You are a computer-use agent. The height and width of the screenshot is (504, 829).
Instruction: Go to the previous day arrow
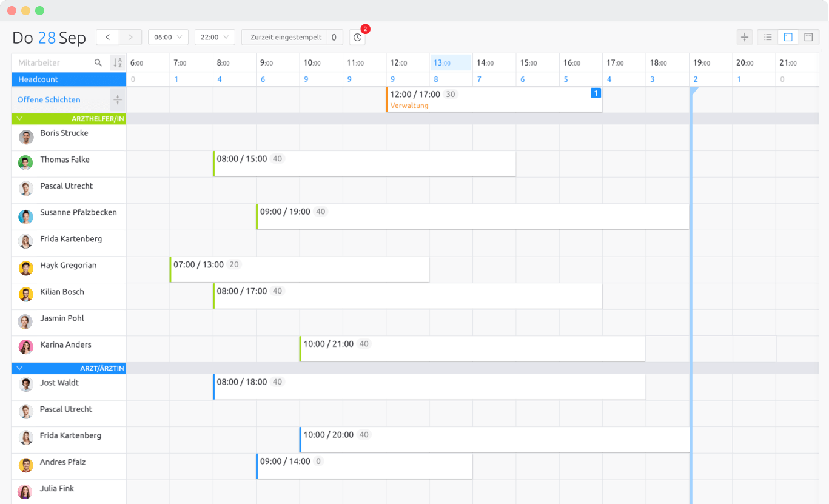[107, 37]
